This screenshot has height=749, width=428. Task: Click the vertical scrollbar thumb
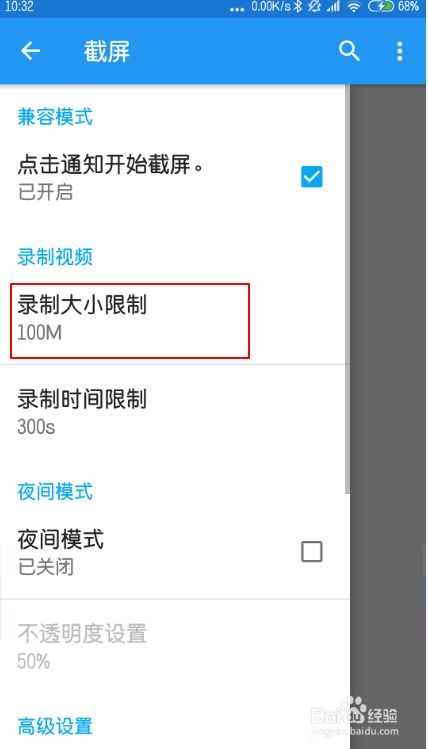(347, 289)
